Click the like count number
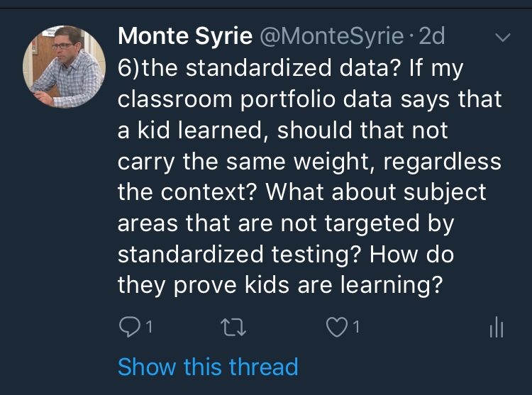Image resolution: width=532 pixels, height=395 pixels. coord(356,328)
